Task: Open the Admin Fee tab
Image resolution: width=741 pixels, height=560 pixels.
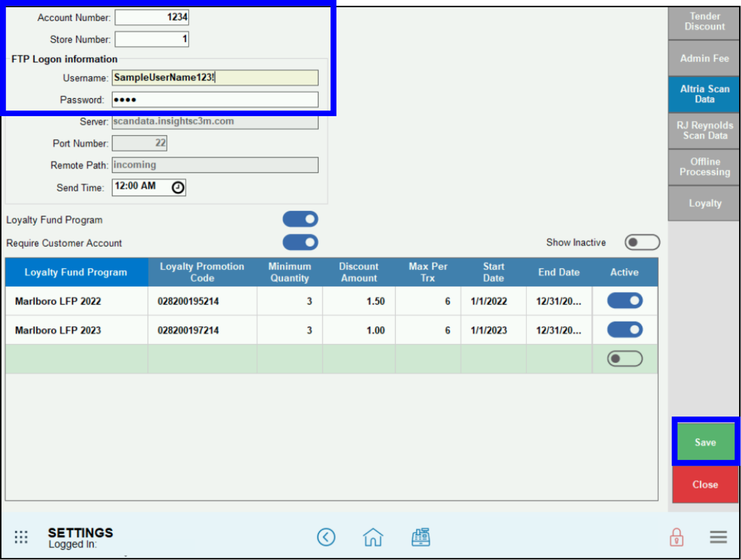Action: (704, 58)
